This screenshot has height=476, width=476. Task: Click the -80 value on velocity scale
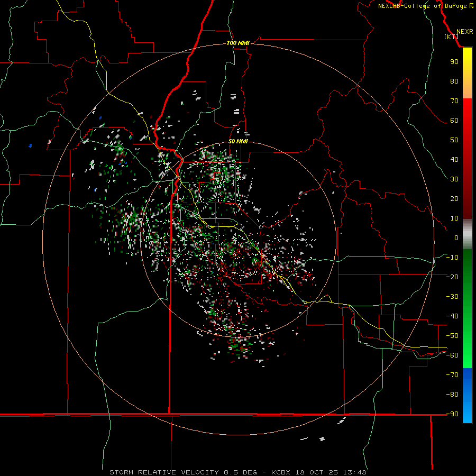(452, 395)
